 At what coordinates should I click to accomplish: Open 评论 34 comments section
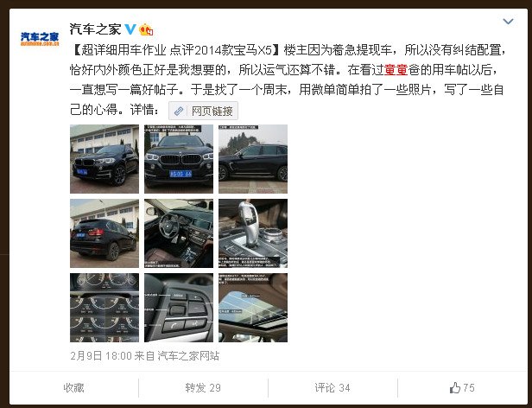coord(332,387)
